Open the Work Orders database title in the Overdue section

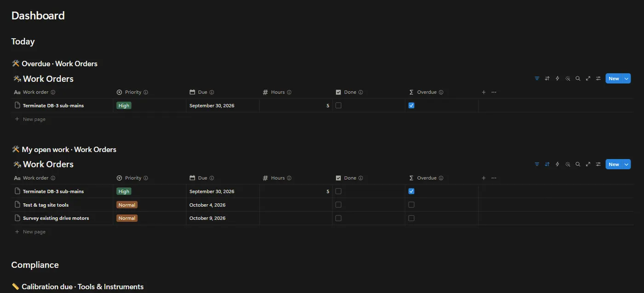tap(48, 79)
